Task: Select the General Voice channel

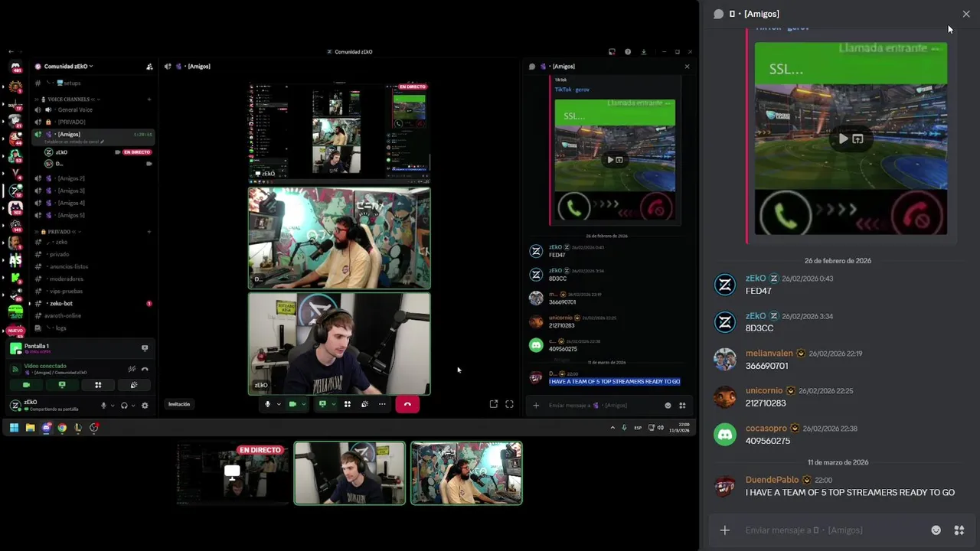Action: pyautogui.click(x=93, y=109)
